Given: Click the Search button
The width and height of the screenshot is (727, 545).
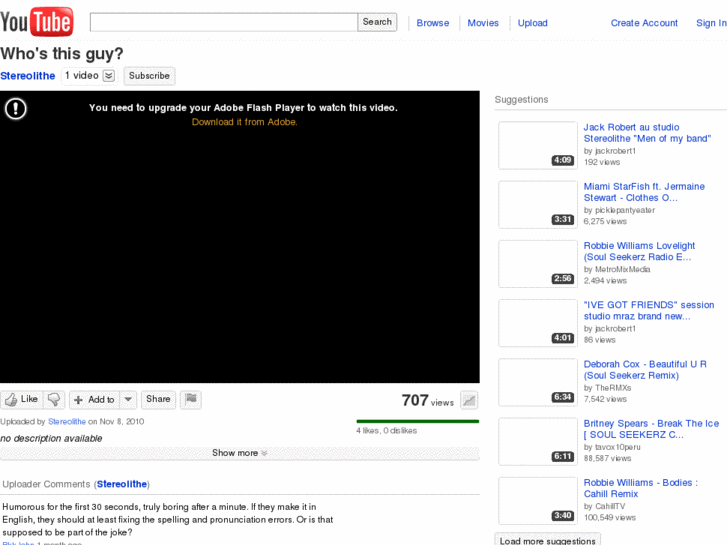Looking at the screenshot, I should 377,22.
